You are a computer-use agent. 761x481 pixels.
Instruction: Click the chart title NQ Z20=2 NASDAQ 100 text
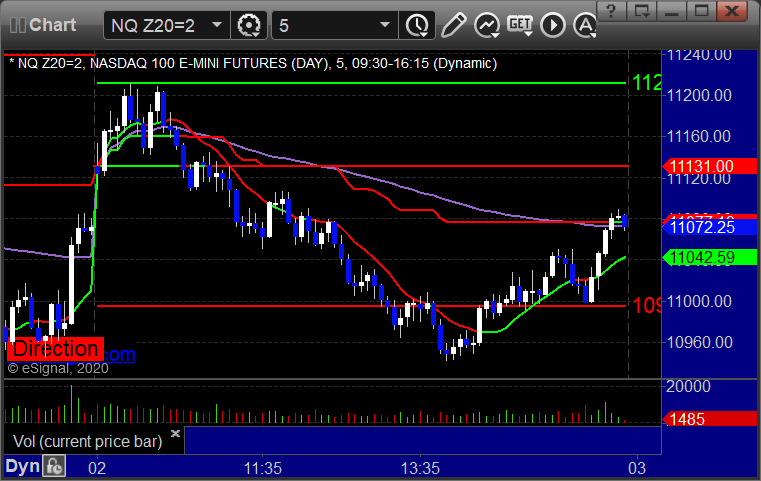pyautogui.click(x=253, y=63)
